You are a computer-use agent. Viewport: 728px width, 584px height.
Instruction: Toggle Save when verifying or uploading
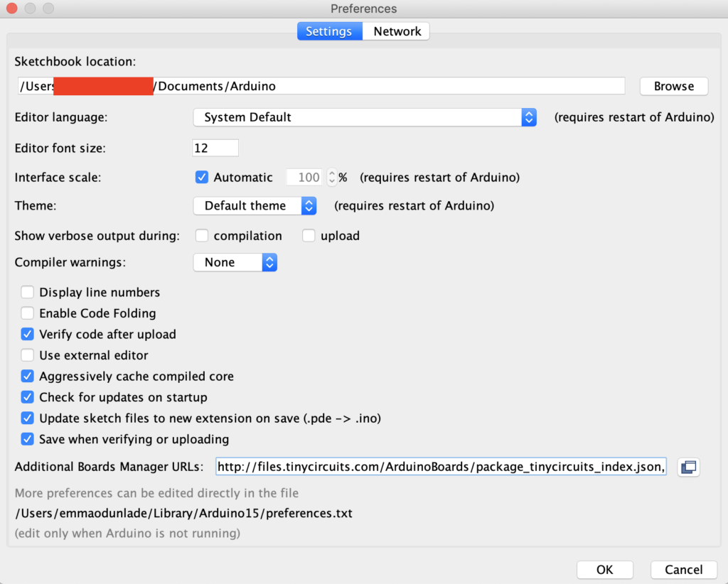[x=28, y=439]
